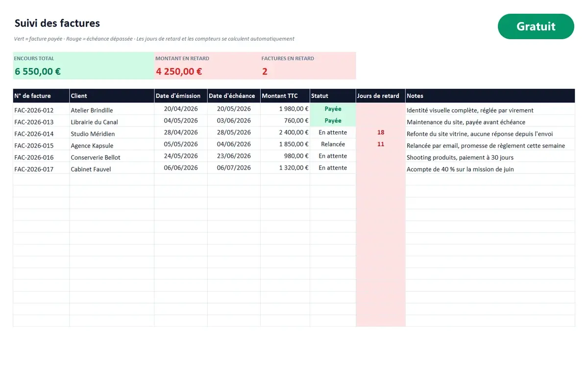Click due date 23/06/2026
This screenshot has height=392, width=588.
point(234,156)
